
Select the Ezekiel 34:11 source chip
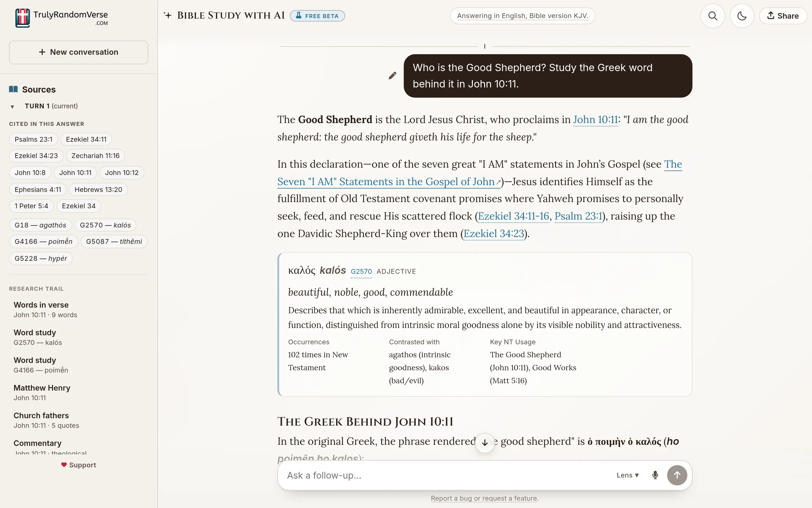tap(86, 139)
